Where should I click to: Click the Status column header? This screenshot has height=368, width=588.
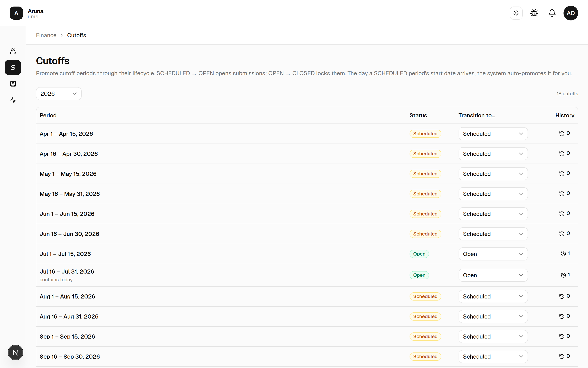[x=418, y=115]
